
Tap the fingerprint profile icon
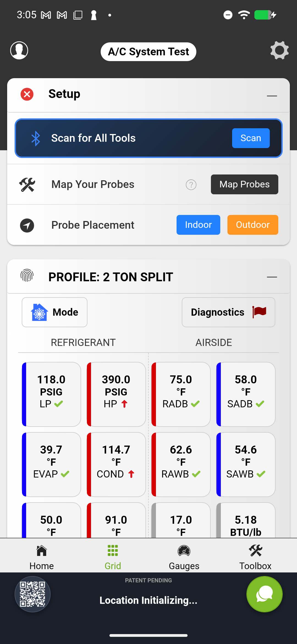(27, 276)
